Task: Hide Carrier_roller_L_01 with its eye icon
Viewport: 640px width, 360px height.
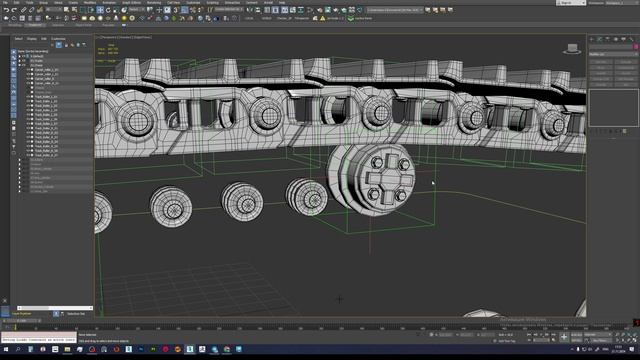Action: pyautogui.click(x=28, y=70)
